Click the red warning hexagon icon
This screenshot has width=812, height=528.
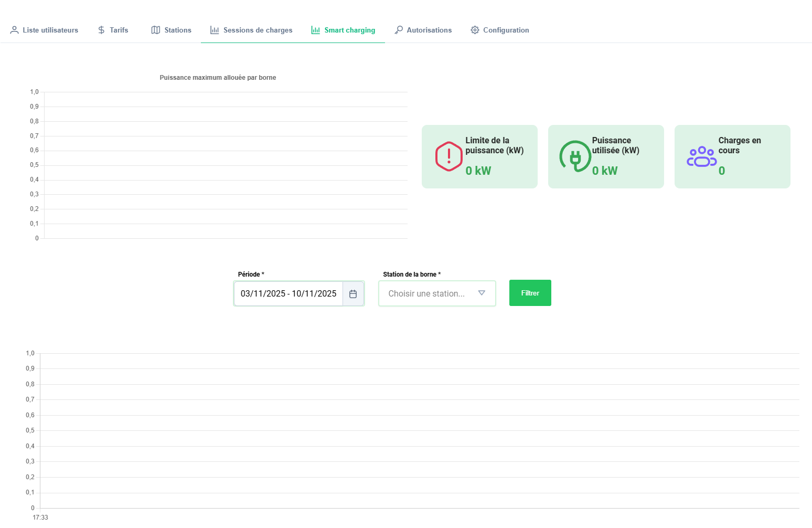coord(449,156)
